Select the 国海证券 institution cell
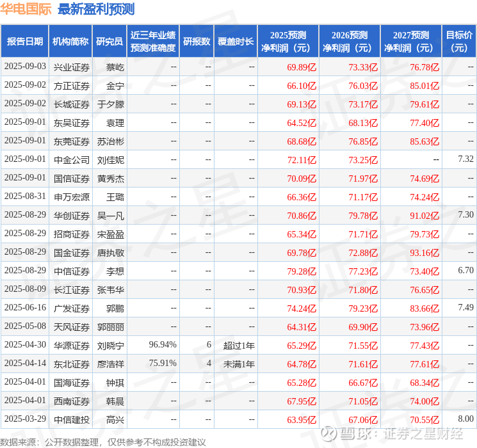 click(72, 383)
